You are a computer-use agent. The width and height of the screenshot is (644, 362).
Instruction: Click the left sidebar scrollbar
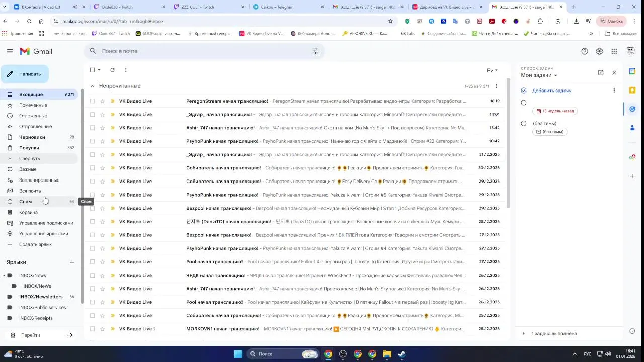[82, 196]
